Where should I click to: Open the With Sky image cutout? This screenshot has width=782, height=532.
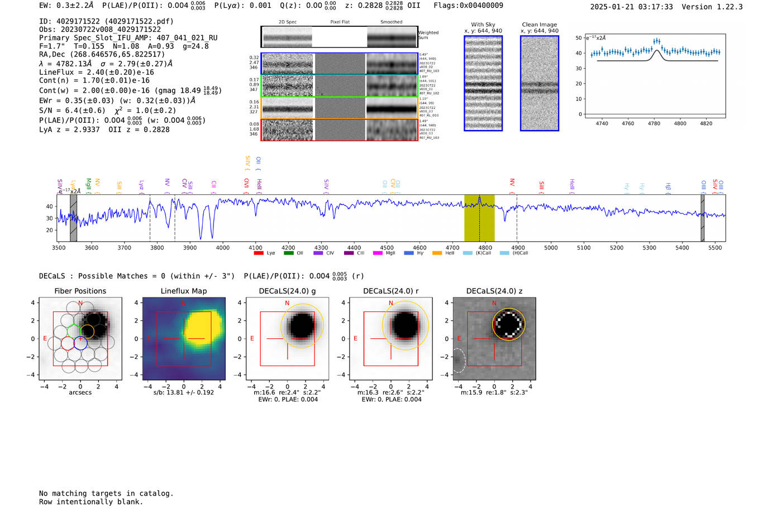pos(483,83)
